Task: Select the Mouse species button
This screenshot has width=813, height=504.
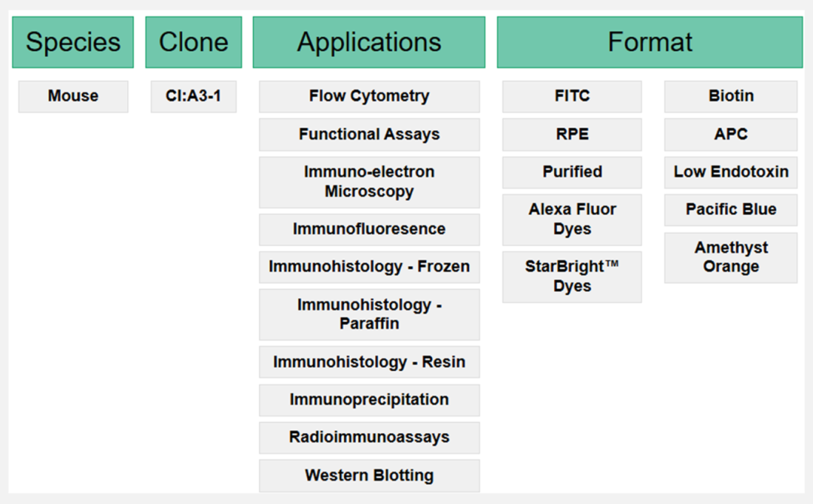Action: pyautogui.click(x=73, y=96)
